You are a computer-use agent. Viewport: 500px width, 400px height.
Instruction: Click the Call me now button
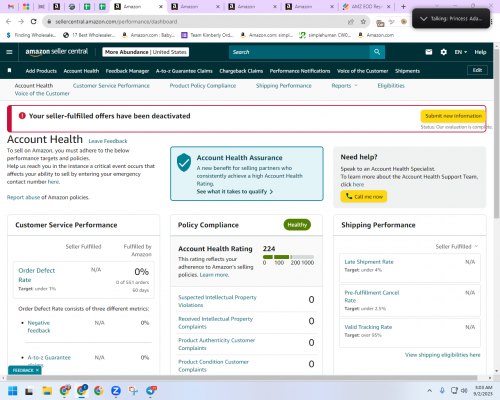tap(364, 196)
